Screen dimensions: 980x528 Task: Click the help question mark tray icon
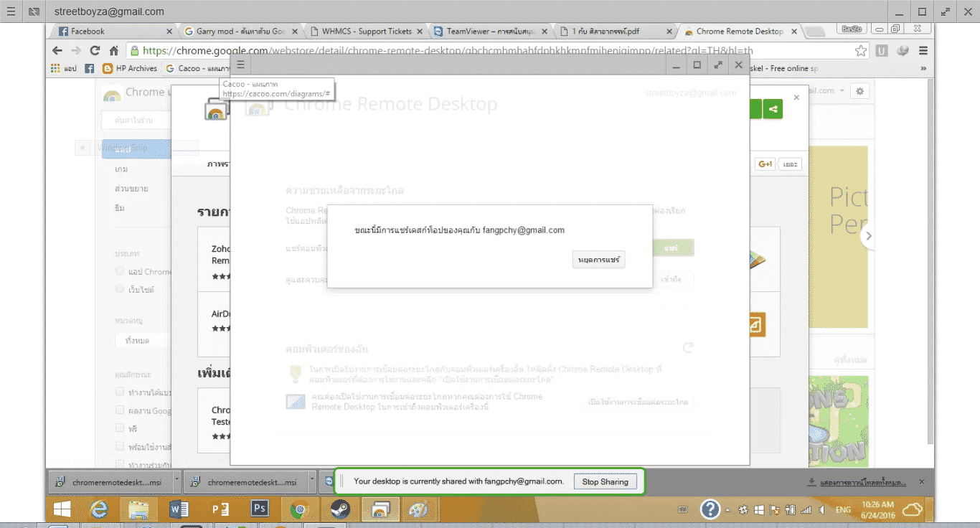click(710, 509)
